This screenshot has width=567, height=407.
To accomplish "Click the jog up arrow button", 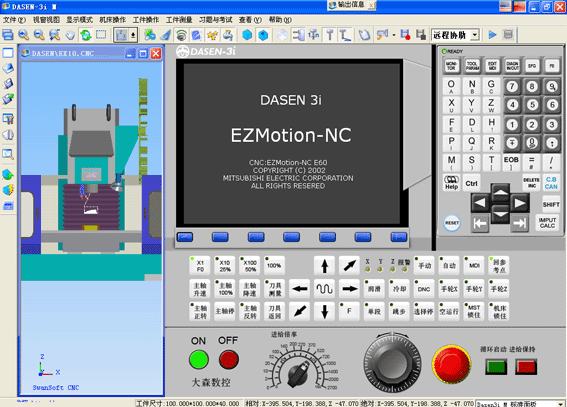I will point(324,266).
